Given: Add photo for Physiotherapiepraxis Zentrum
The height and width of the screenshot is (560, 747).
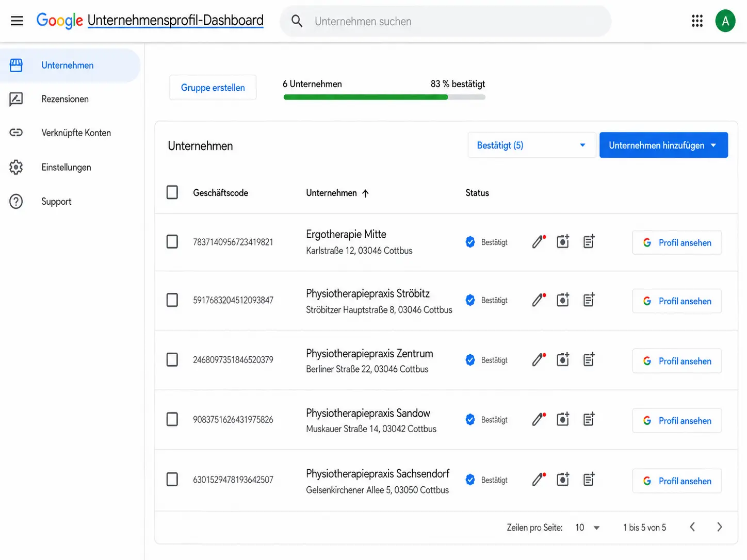Looking at the screenshot, I should tap(563, 359).
